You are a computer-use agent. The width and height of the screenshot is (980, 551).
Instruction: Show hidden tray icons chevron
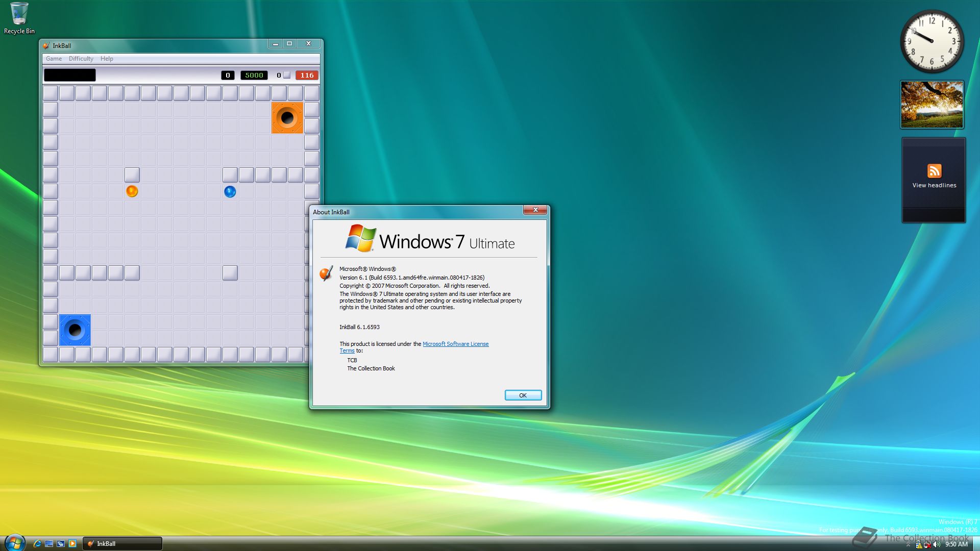[x=908, y=545]
